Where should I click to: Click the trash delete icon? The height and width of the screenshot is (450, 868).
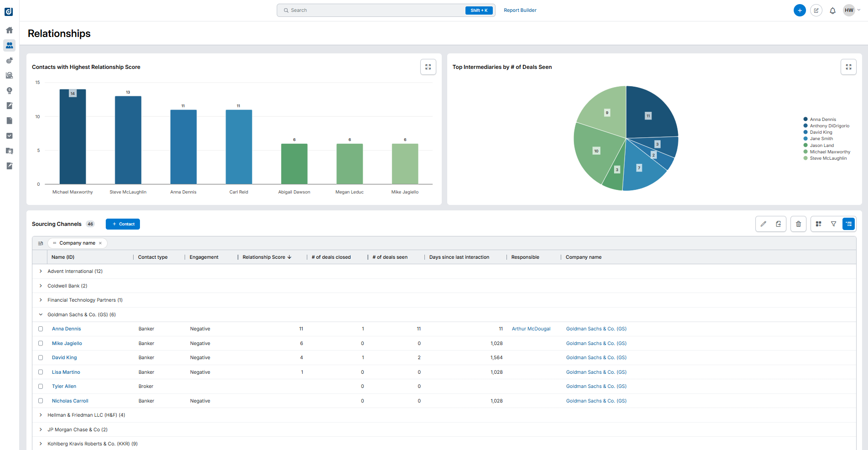pos(798,224)
